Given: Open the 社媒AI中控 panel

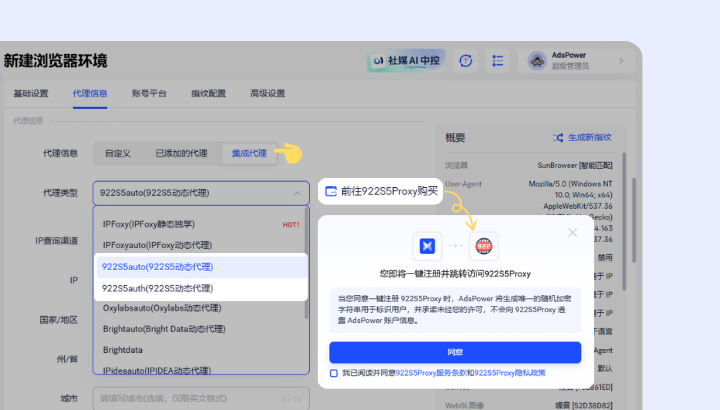Looking at the screenshot, I should (x=406, y=61).
